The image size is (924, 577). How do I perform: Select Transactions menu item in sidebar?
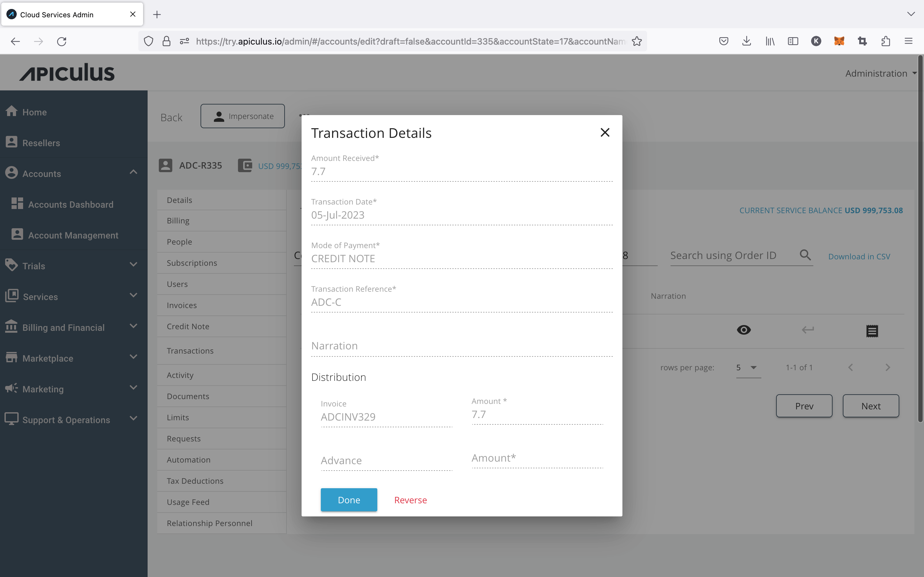[190, 350]
